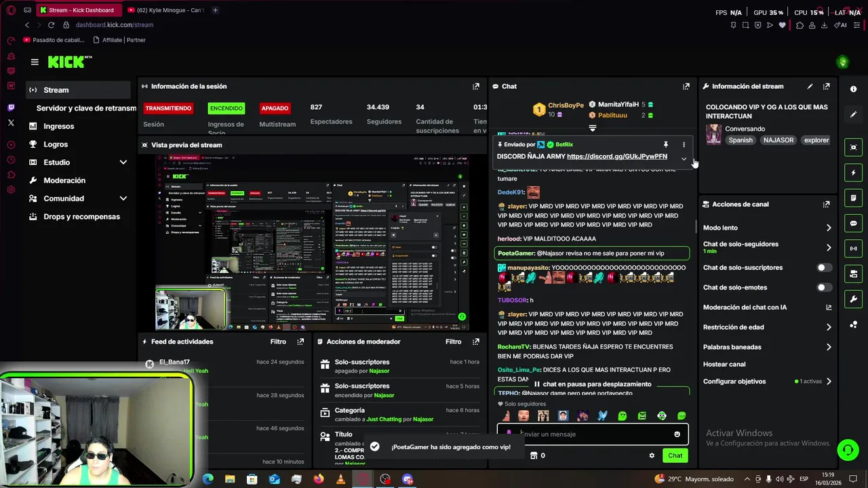Click the pencil icon in right sidebar

tap(853, 115)
